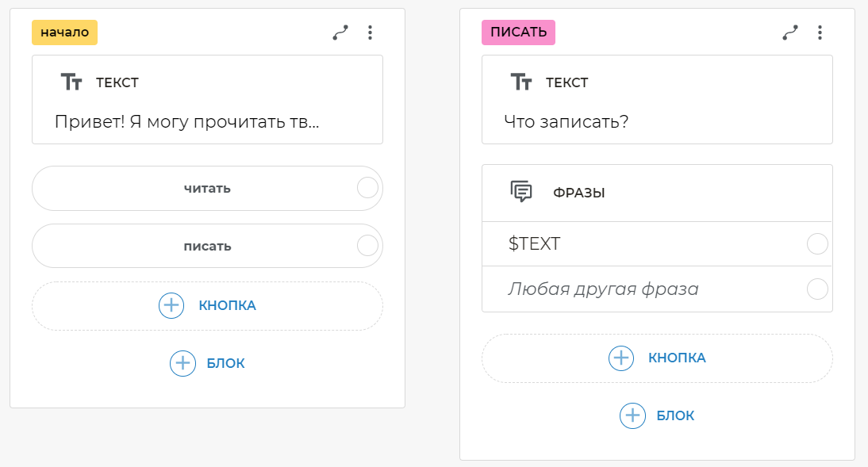Viewport: 868px width, 467px height.
Task: Click the text icon in ПИСАТЬ block
Action: pos(521,82)
